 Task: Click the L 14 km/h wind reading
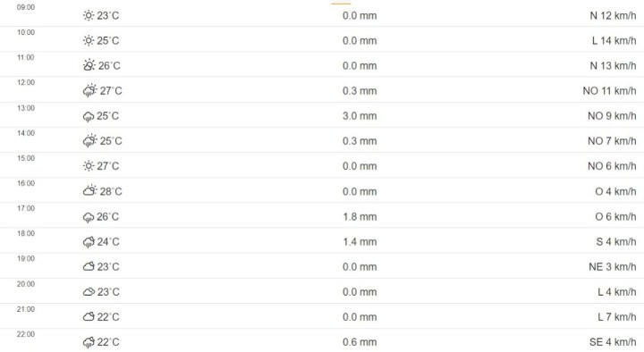[614, 40]
